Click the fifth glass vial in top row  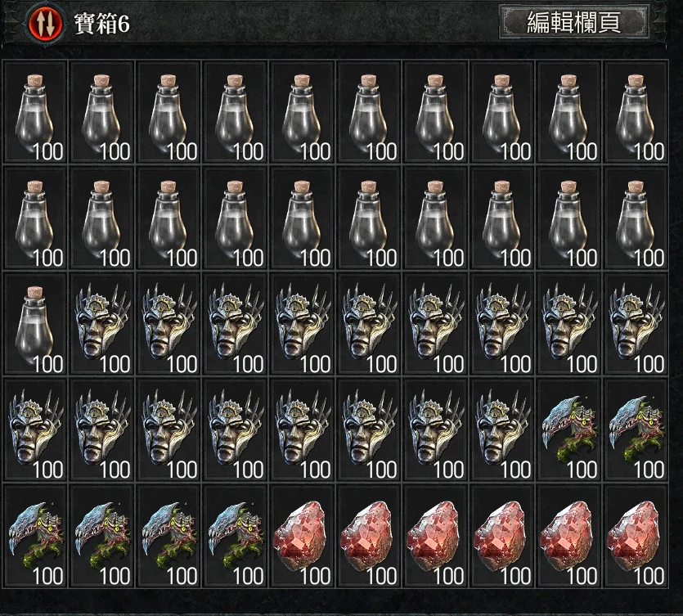pos(303,112)
